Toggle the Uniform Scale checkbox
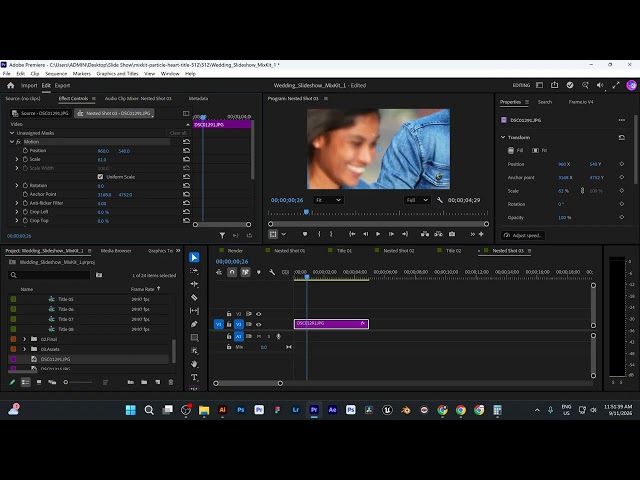This screenshot has width=640, height=480. tap(100, 177)
